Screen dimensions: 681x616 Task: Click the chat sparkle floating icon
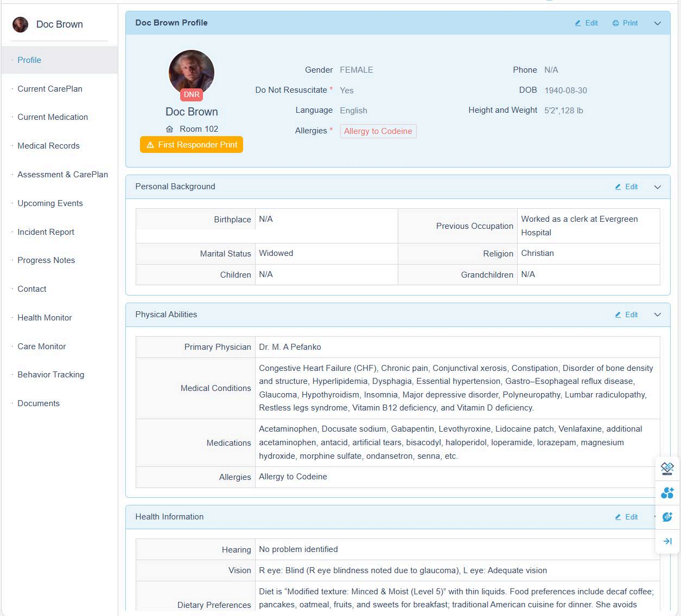667,517
